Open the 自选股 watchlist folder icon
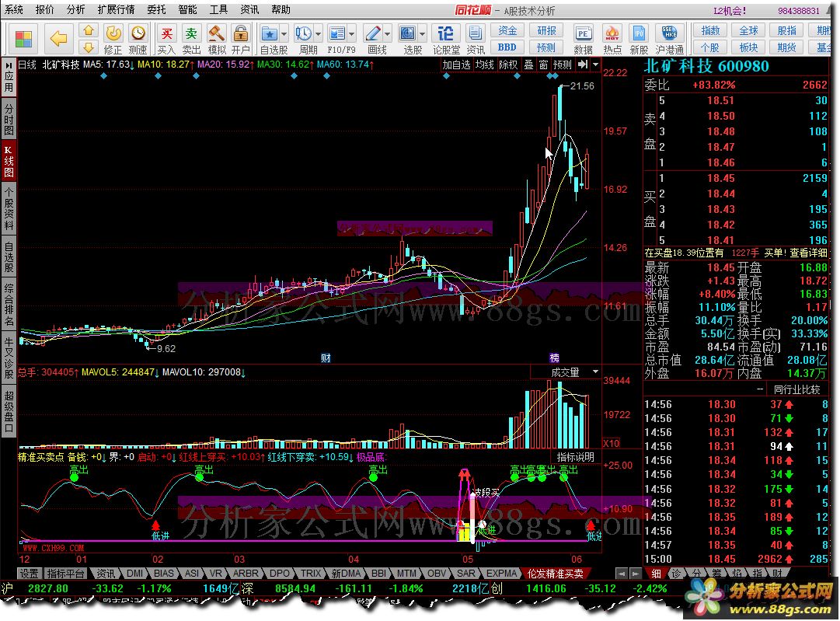Screen dimensions: 840x621 point(269,34)
